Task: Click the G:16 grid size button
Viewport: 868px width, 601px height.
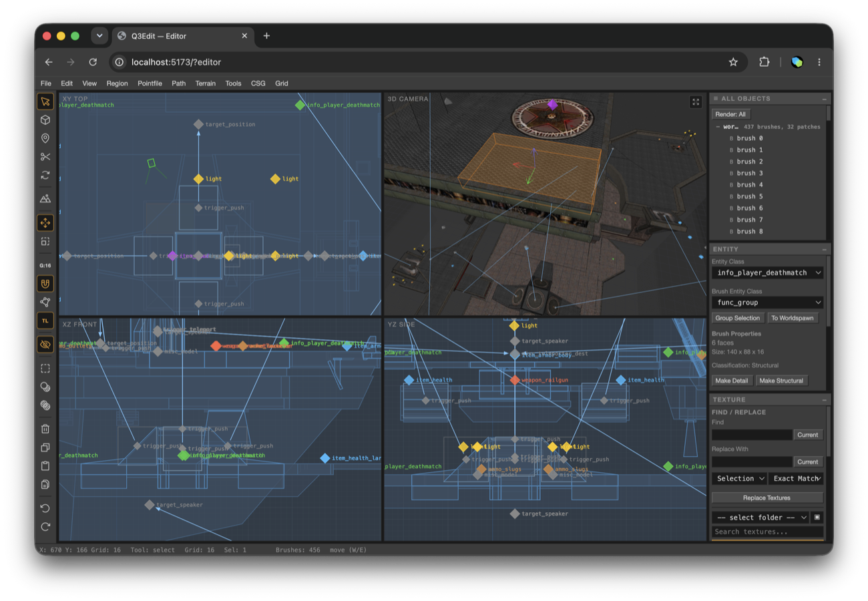Action: (45, 265)
